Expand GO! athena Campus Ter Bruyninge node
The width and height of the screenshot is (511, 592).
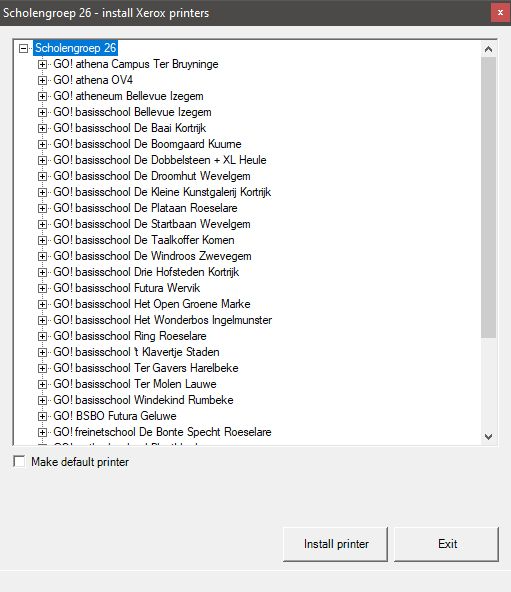tap(42, 65)
